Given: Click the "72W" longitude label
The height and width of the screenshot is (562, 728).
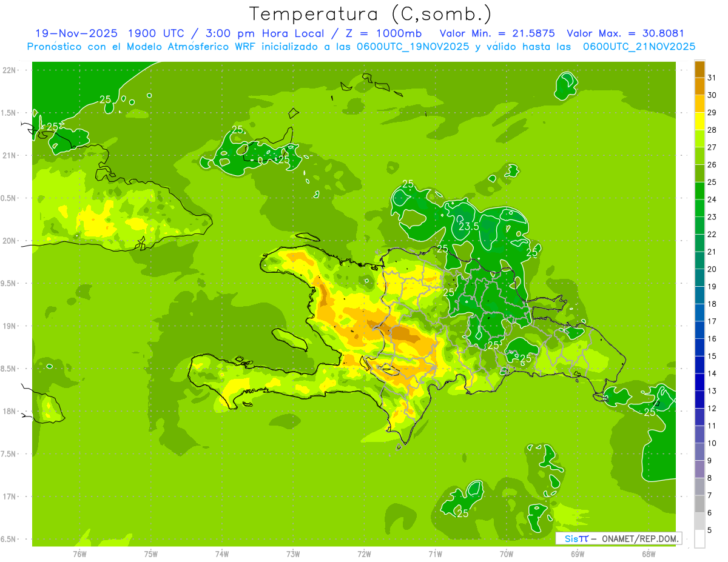Looking at the screenshot, I should (x=364, y=554).
